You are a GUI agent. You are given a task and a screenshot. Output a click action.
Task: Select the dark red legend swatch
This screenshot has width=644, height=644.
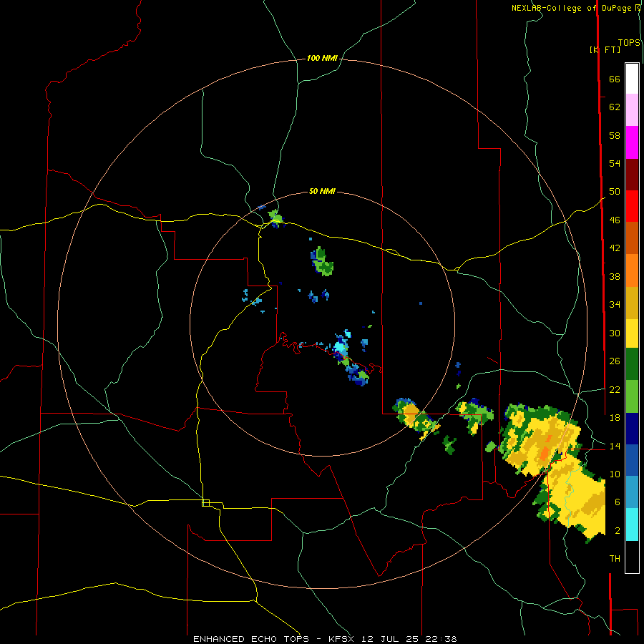point(632,175)
